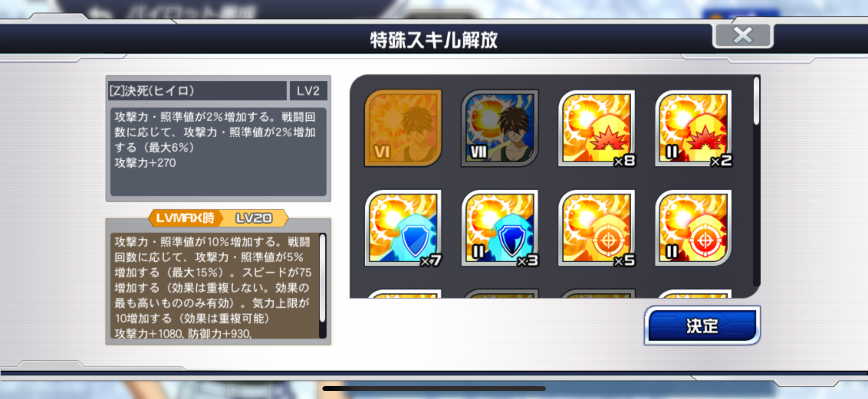Image resolution: width=868 pixels, height=399 pixels.
Task: Click the 決定 confirm button
Action: (702, 326)
